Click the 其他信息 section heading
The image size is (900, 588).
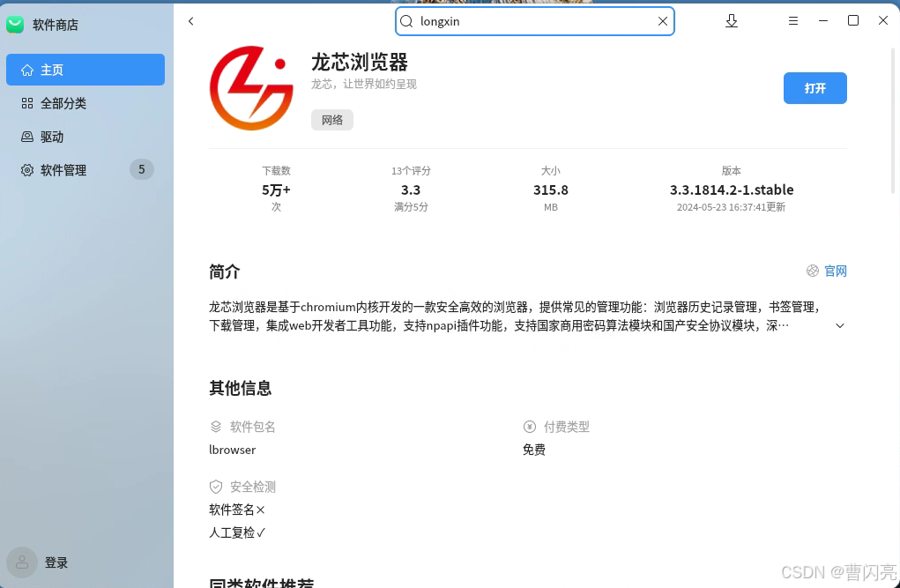(240, 388)
